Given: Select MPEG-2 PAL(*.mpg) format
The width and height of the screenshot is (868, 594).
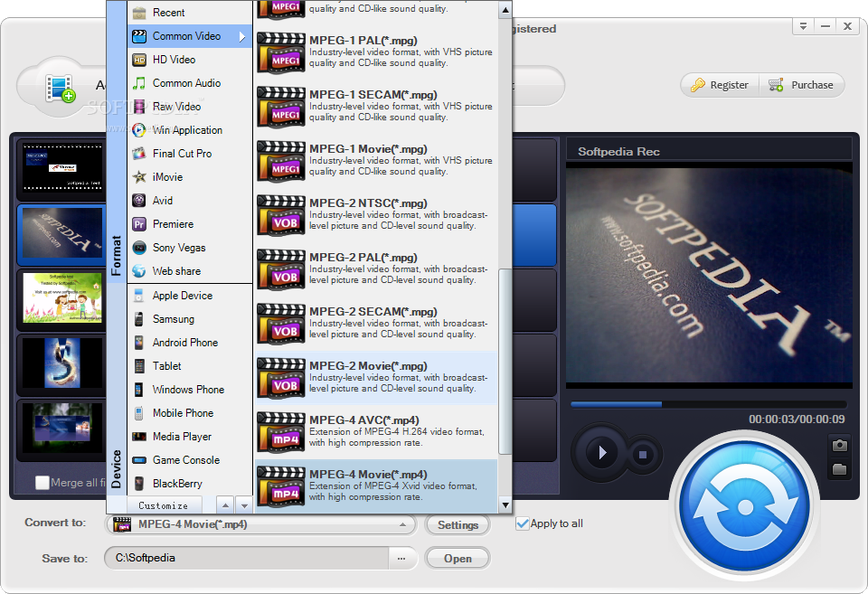Looking at the screenshot, I should (376, 270).
